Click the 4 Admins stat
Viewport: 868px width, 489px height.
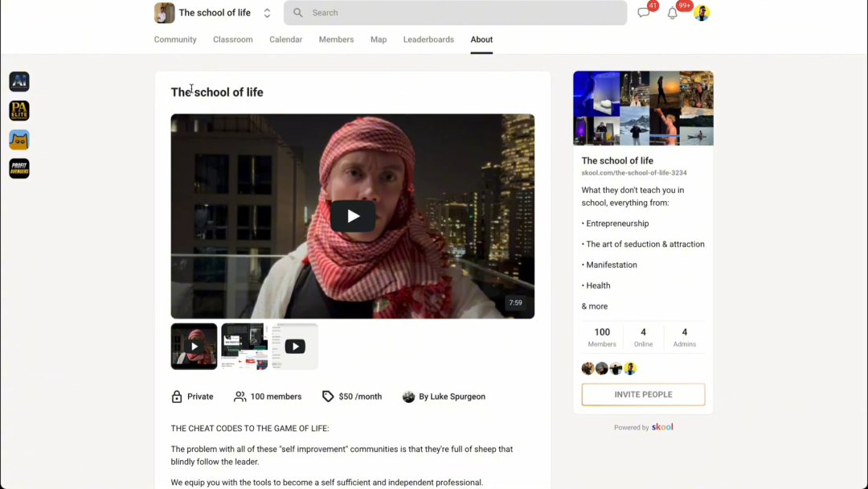click(x=684, y=337)
